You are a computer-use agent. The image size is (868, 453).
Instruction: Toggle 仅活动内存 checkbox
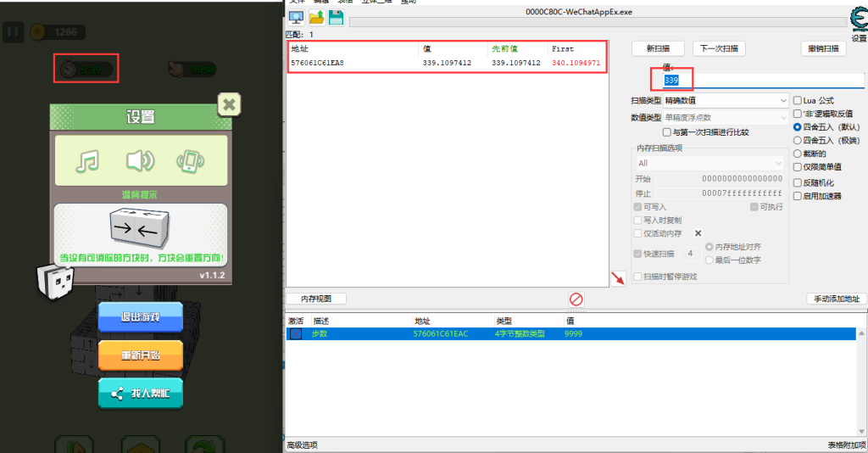coord(637,233)
